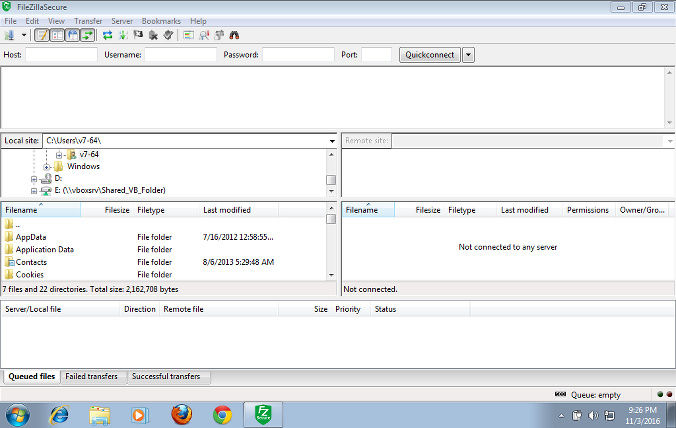Toggle local directory tree view

click(57, 35)
